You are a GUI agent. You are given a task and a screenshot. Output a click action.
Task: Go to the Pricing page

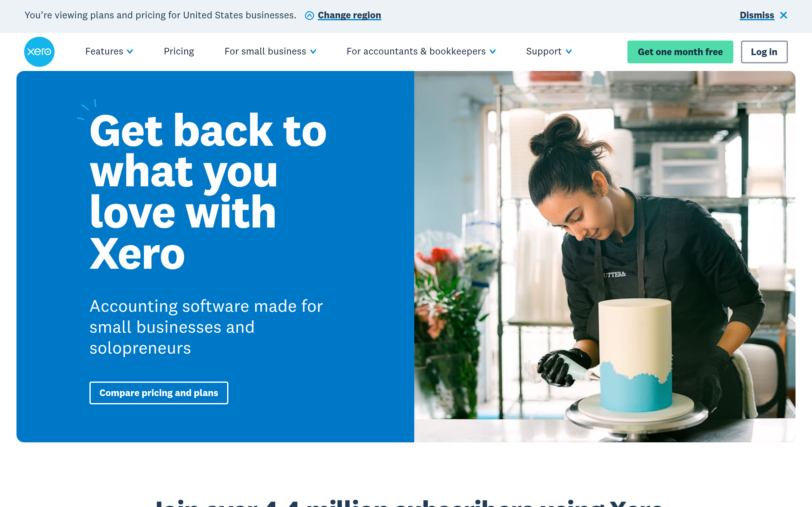coord(179,51)
